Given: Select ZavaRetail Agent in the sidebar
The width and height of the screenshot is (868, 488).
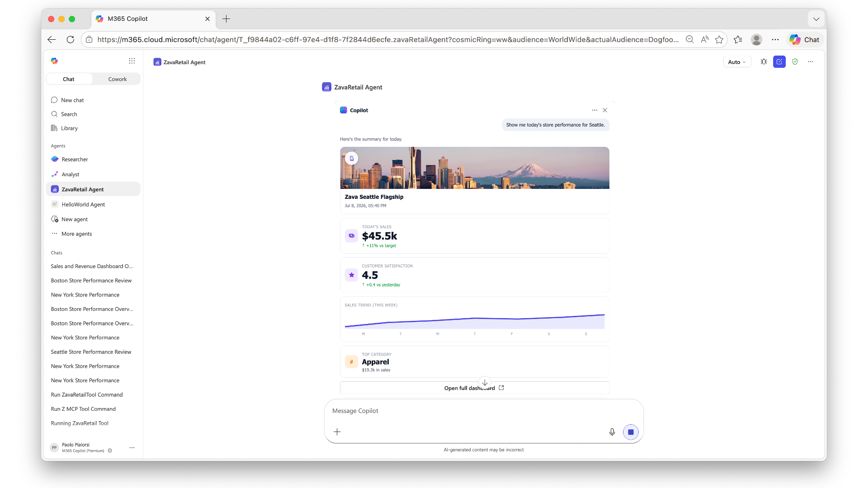Looking at the screenshot, I should point(93,189).
